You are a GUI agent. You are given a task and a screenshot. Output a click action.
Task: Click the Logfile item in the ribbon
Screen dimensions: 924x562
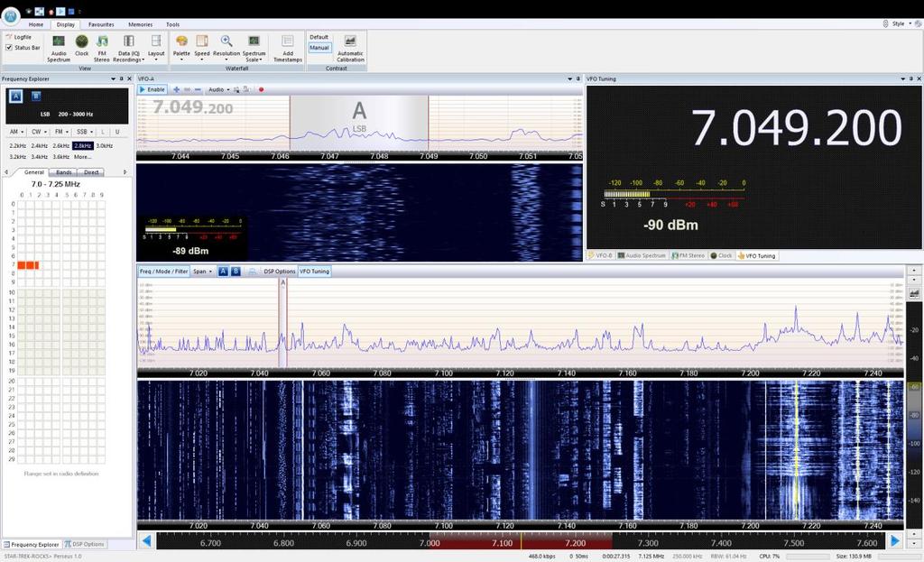tap(18, 37)
